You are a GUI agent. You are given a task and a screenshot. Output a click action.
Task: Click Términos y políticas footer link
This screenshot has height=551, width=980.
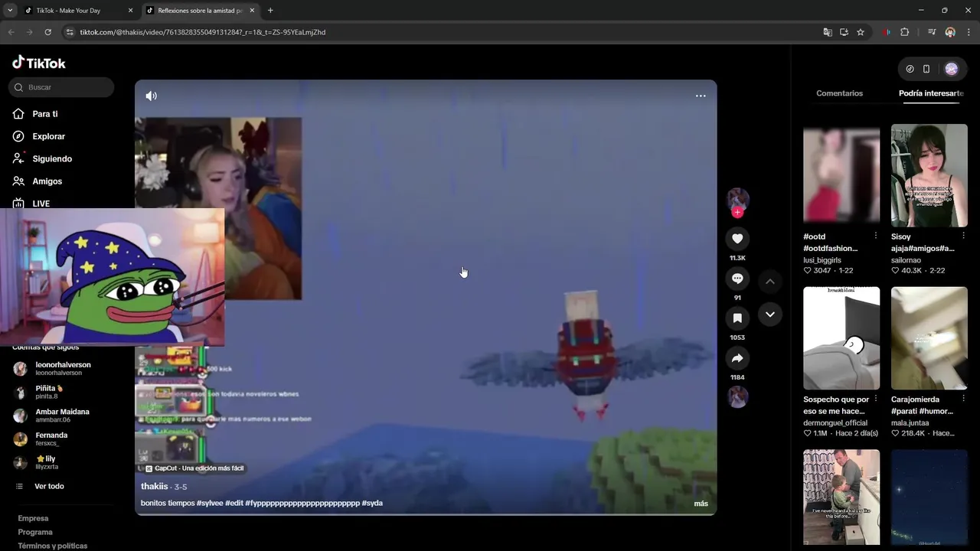coord(53,546)
